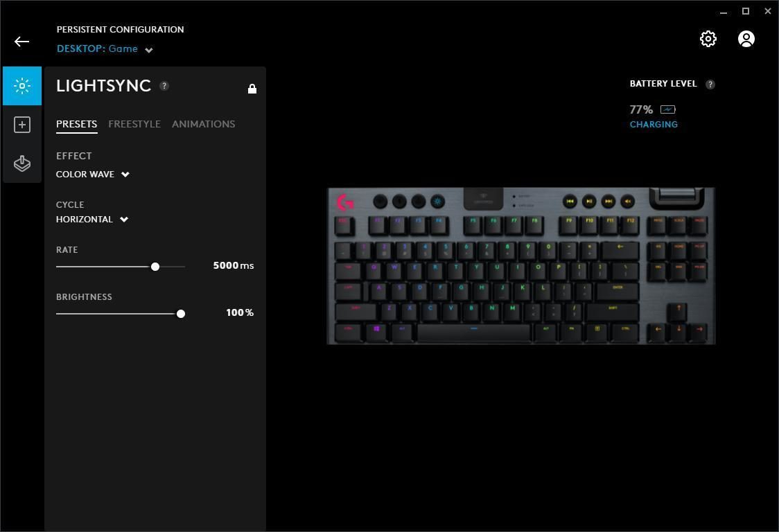Click the back arrow icon
Screen dimensions: 779x532
click(x=22, y=42)
